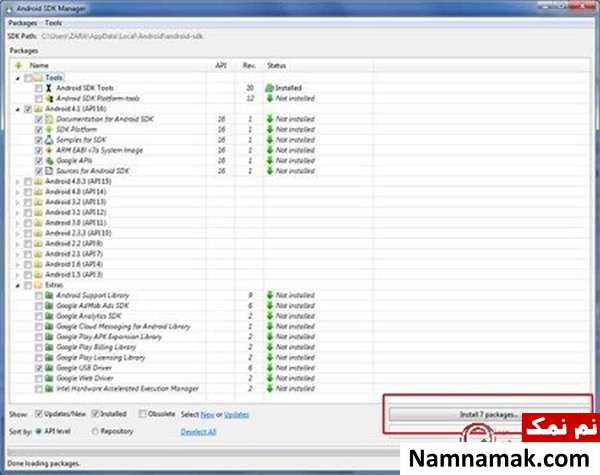Expand the Android 3.0 (API 11) group
The width and height of the screenshot is (600, 475).
click(18, 223)
